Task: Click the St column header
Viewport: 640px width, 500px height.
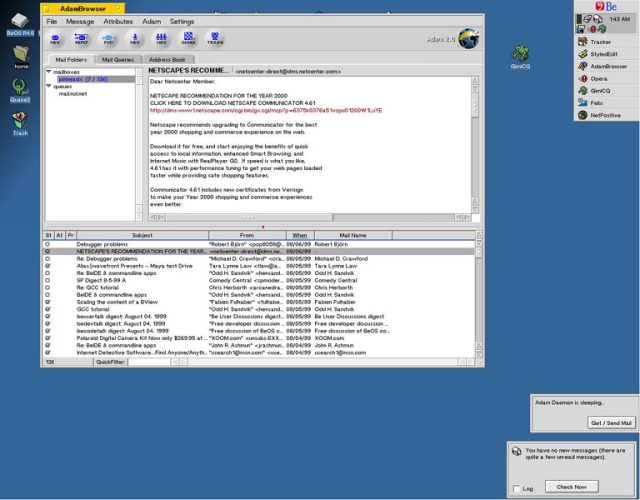Action: tap(49, 235)
